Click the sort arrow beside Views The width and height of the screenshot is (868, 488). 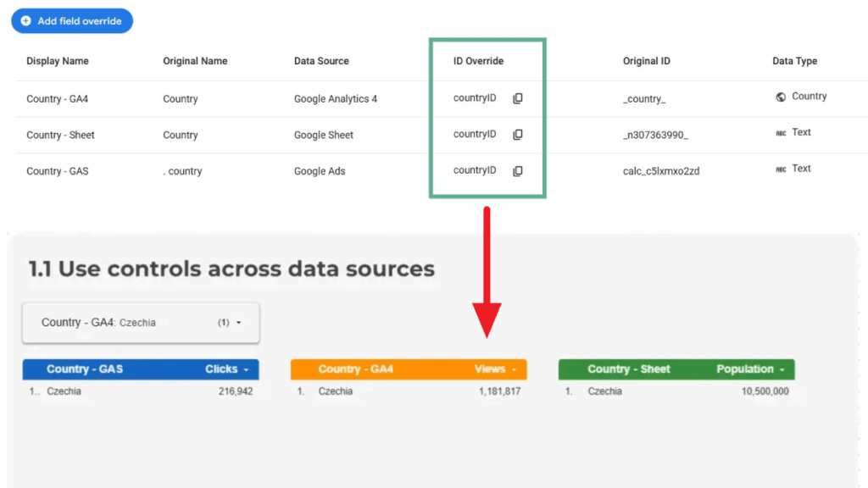pos(514,370)
